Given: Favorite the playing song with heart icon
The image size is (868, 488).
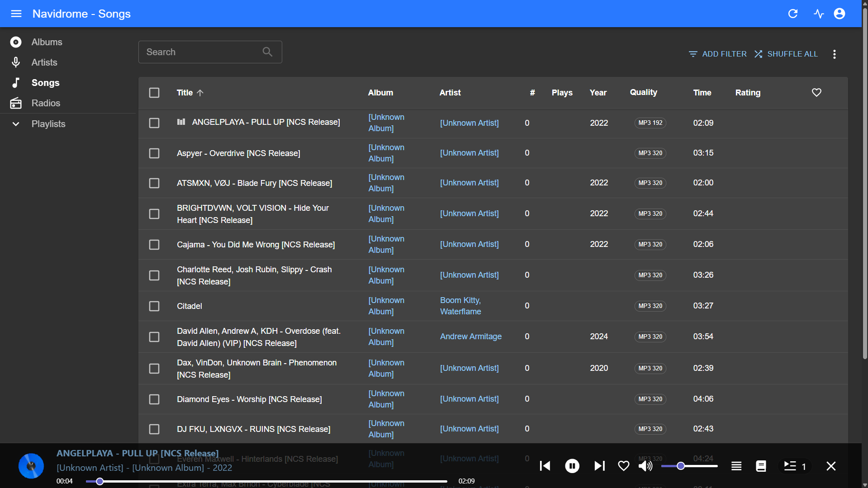Looking at the screenshot, I should (x=623, y=466).
